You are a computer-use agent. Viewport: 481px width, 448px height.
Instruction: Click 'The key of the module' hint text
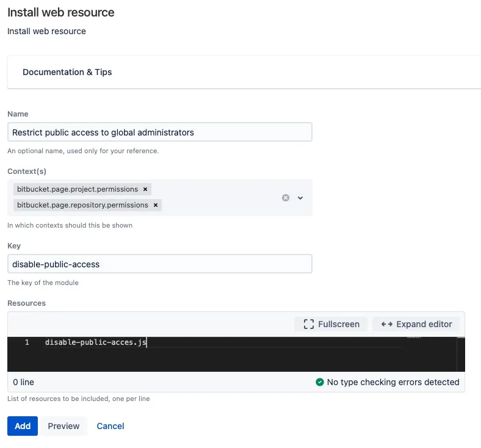click(x=43, y=283)
